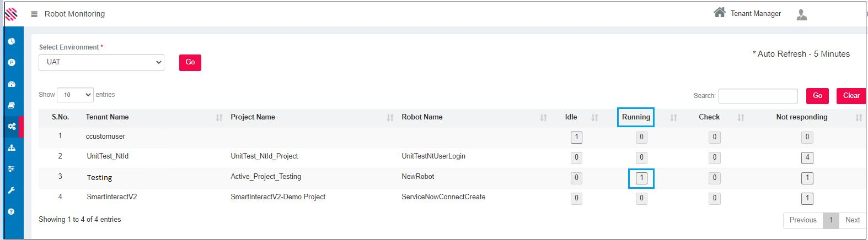868x240 pixels.
Task: Click the pie chart icon in sidebar
Action: click(x=12, y=41)
